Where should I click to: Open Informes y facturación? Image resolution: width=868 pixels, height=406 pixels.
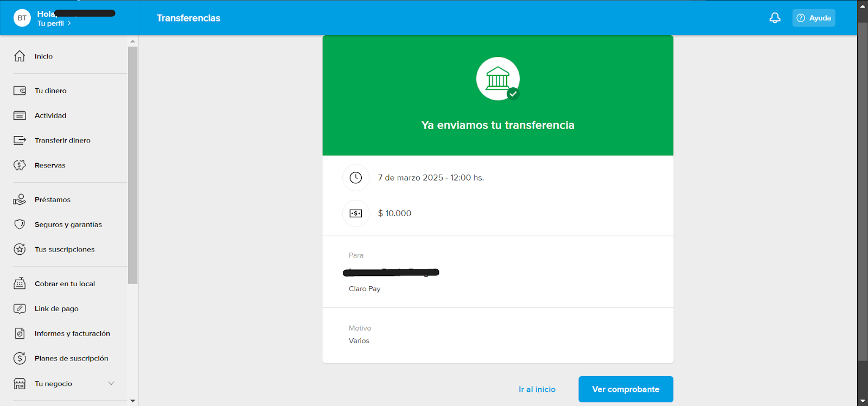click(x=72, y=333)
